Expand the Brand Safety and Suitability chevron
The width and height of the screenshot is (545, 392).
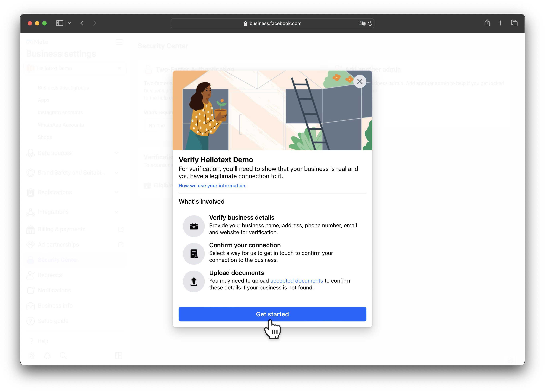click(116, 173)
